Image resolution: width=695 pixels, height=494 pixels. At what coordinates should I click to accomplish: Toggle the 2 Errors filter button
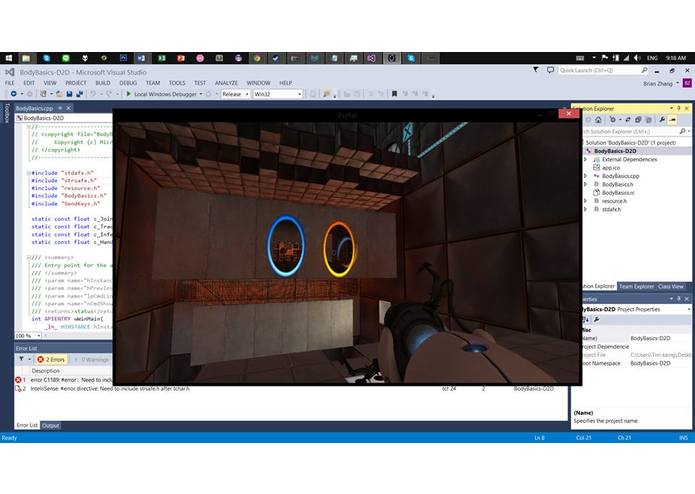point(51,359)
